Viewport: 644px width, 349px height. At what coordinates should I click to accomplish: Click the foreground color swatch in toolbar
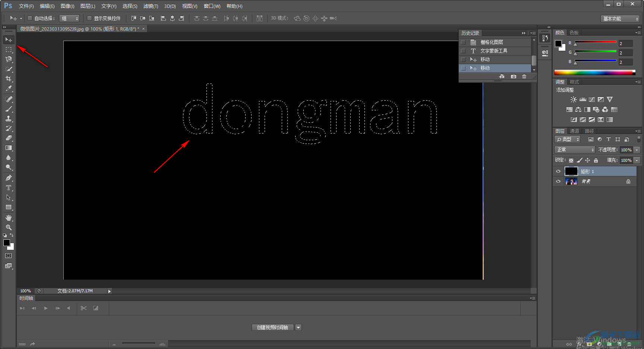(x=7, y=243)
